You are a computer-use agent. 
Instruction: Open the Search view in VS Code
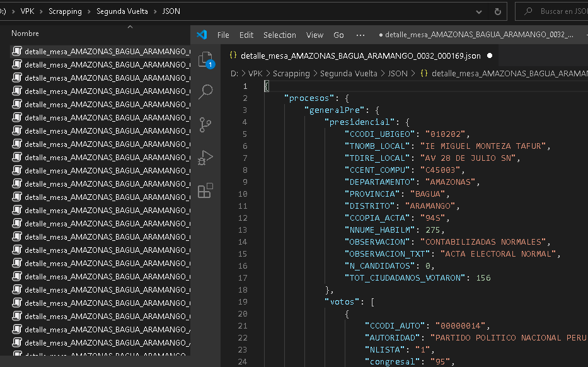point(205,92)
